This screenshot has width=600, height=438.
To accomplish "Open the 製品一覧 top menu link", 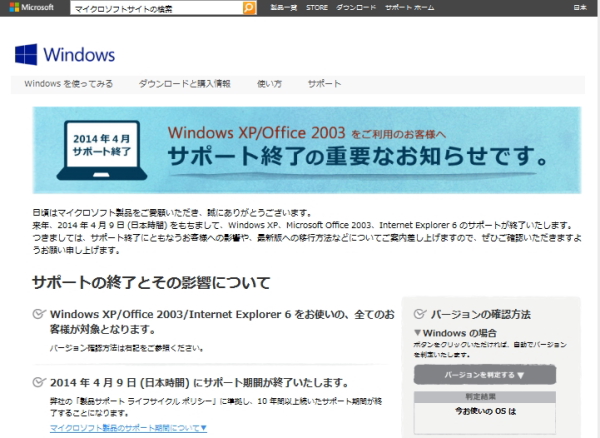I will click(x=284, y=8).
